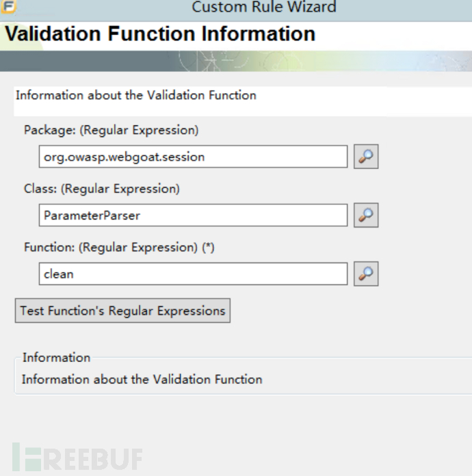The image size is (472, 476).
Task: Click the Validation Function Information heading
Action: [x=160, y=34]
